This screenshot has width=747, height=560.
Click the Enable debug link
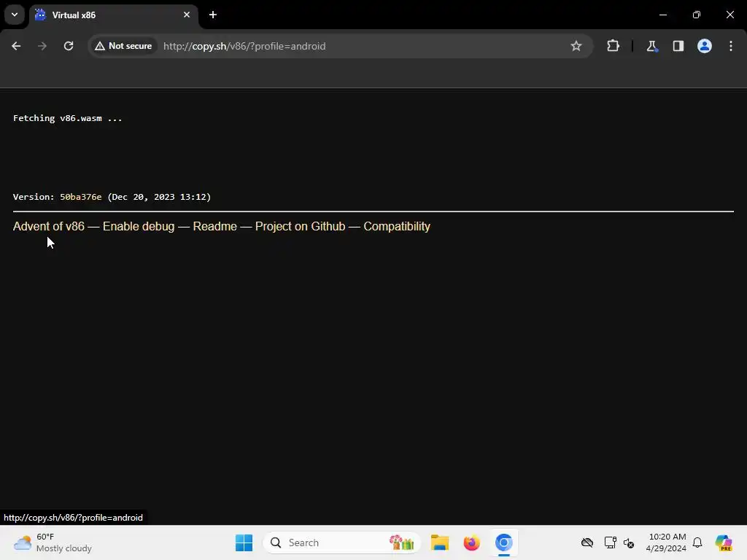[x=139, y=226]
